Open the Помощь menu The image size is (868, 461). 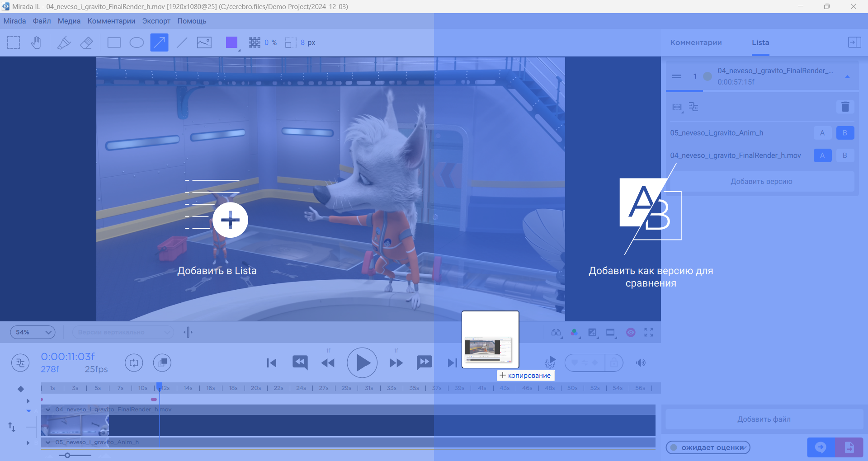(192, 21)
